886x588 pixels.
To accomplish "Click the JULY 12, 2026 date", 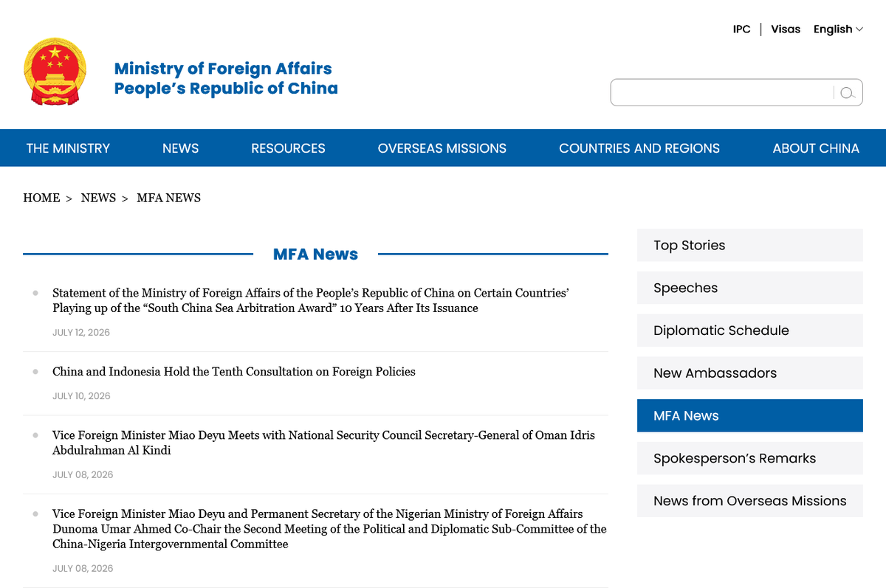I will [x=81, y=333].
